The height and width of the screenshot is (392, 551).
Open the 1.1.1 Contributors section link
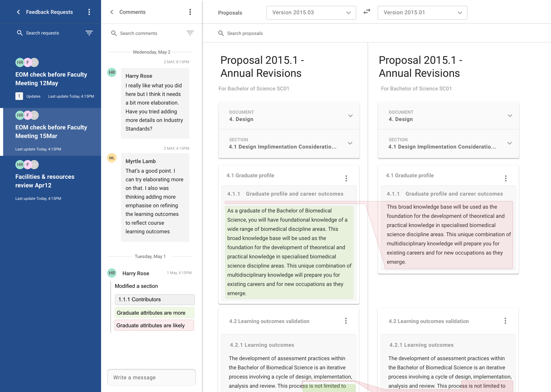[x=155, y=300]
